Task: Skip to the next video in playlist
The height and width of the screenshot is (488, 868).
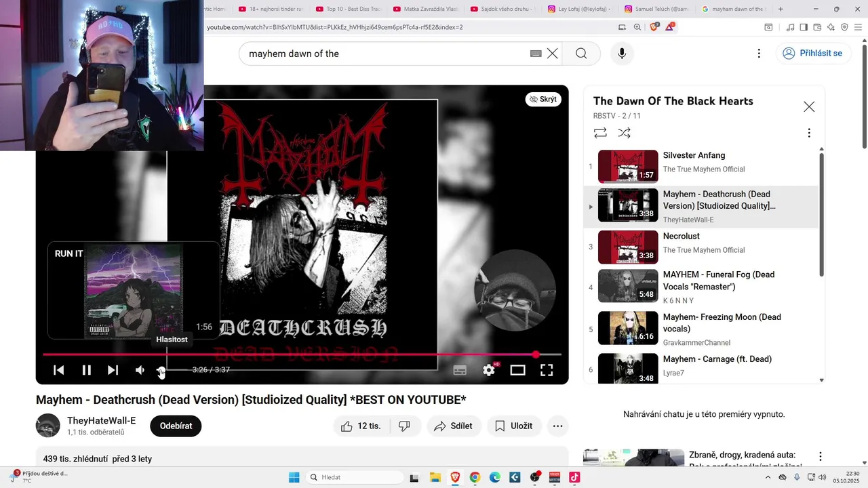Action: pos(113,370)
